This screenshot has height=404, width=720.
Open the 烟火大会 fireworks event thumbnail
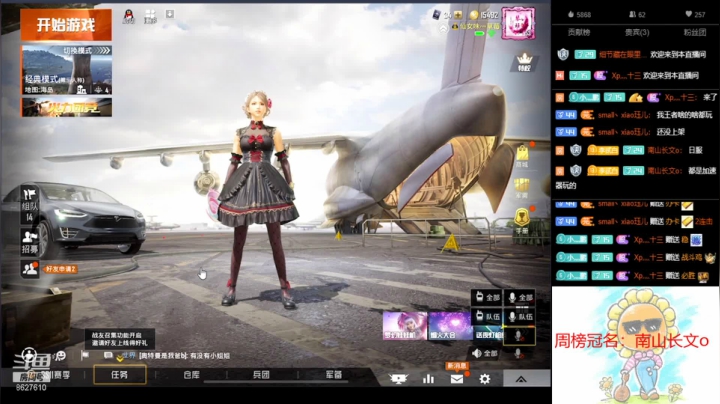pos(450,325)
